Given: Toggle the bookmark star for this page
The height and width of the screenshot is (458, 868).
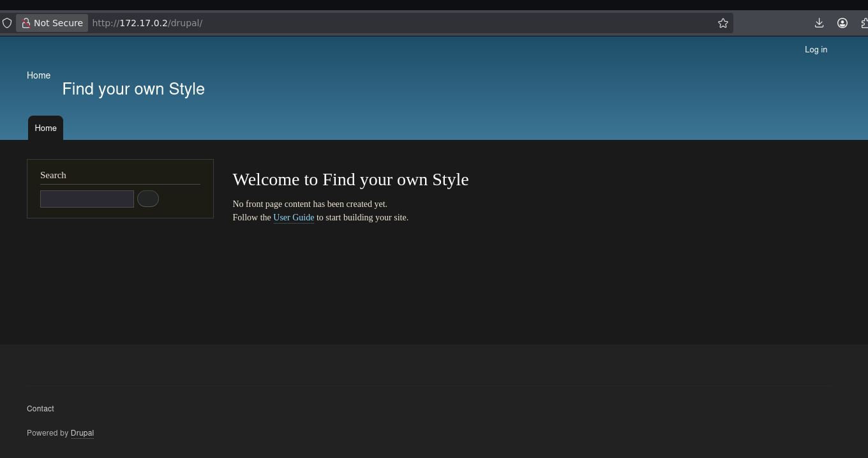Looking at the screenshot, I should tap(723, 23).
